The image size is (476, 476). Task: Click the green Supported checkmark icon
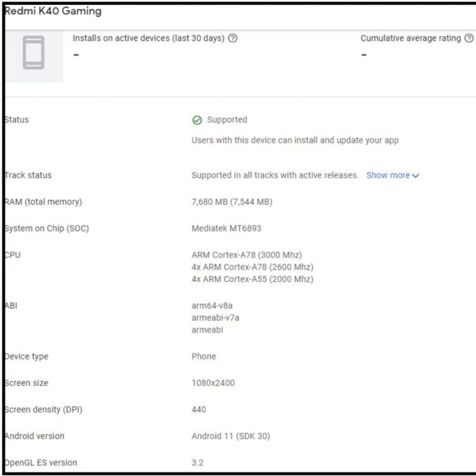[x=197, y=120]
